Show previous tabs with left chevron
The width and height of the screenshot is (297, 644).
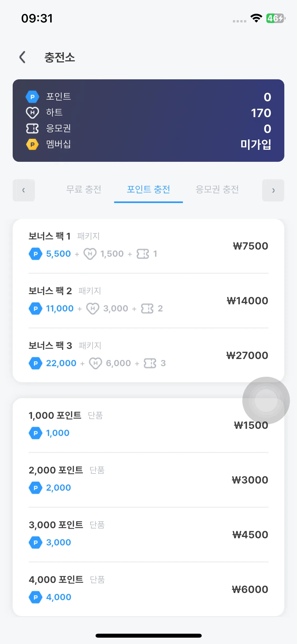[24, 190]
